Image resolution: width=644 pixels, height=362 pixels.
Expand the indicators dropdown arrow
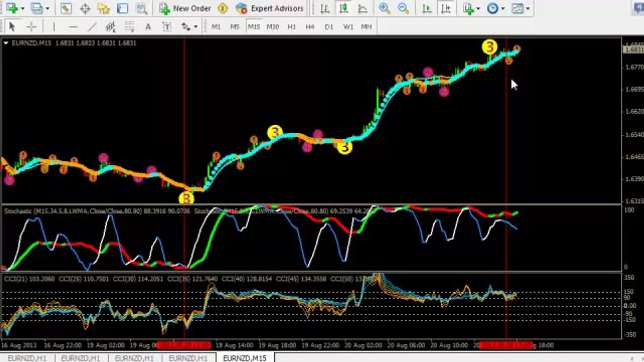pos(478,9)
